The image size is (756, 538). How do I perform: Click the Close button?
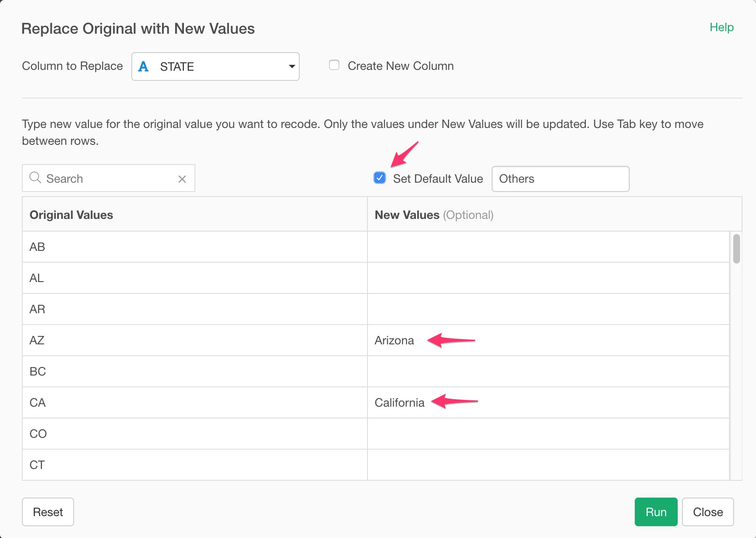708,512
